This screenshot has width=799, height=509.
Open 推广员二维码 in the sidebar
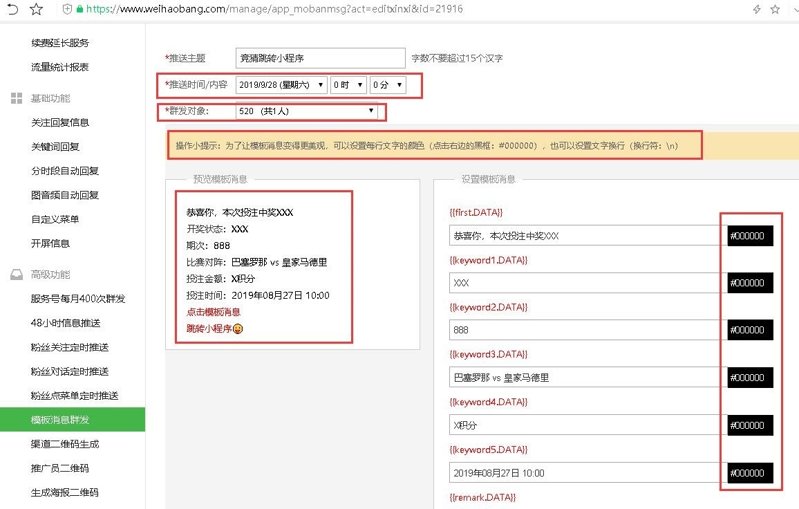(60, 468)
